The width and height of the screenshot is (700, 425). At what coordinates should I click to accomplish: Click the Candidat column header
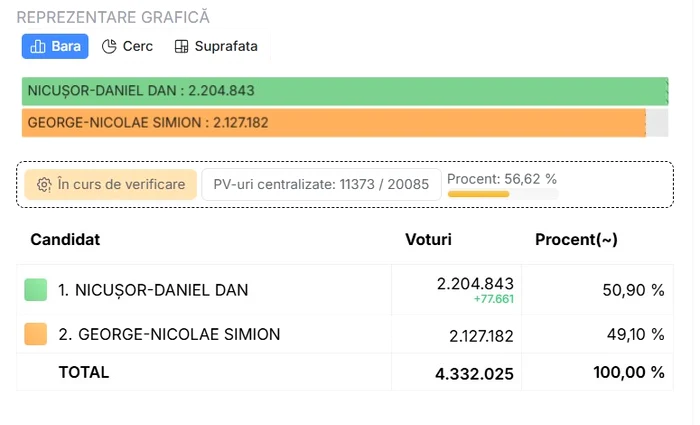tap(65, 240)
